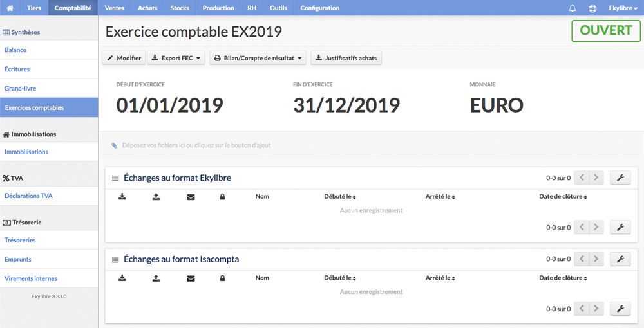Image resolution: width=644 pixels, height=328 pixels.
Task: Sort the Ekylibre exchanges table by Débuté le
Action: tap(339, 197)
